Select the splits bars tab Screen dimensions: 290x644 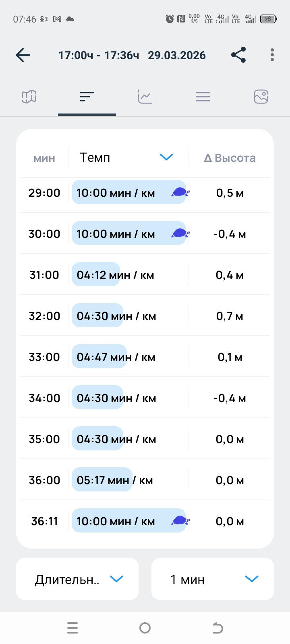[x=87, y=97]
